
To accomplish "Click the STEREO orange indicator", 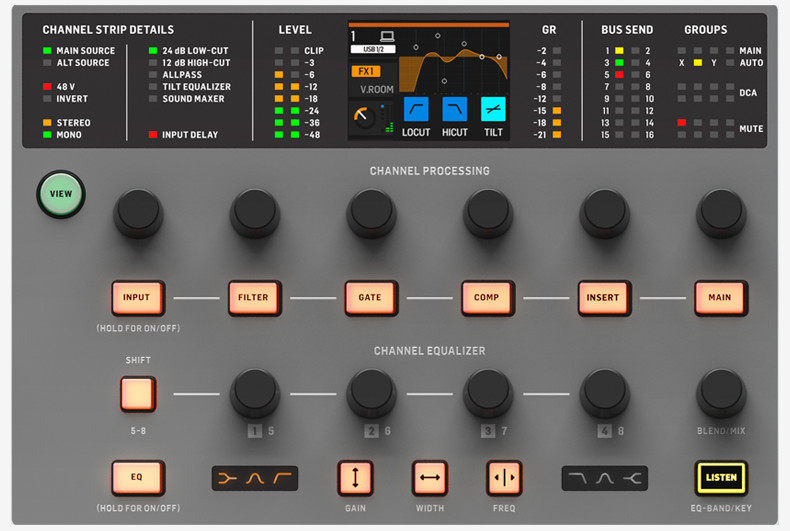I will (x=47, y=122).
